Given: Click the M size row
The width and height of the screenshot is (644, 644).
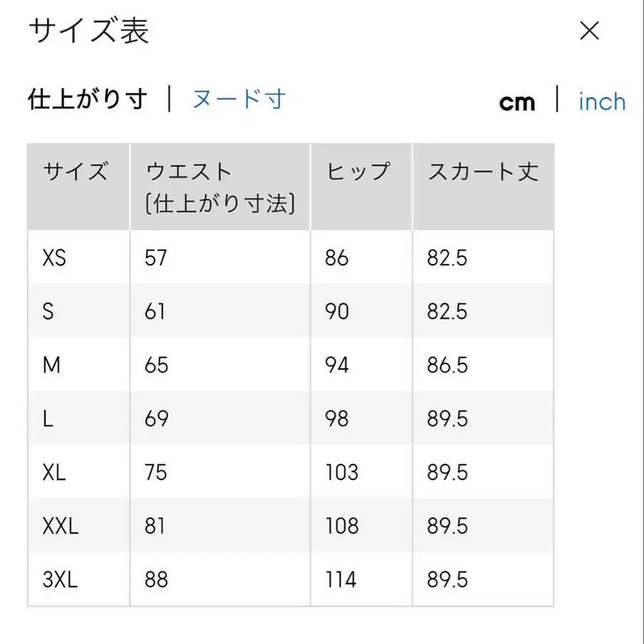Looking at the screenshot, I should (x=51, y=366).
